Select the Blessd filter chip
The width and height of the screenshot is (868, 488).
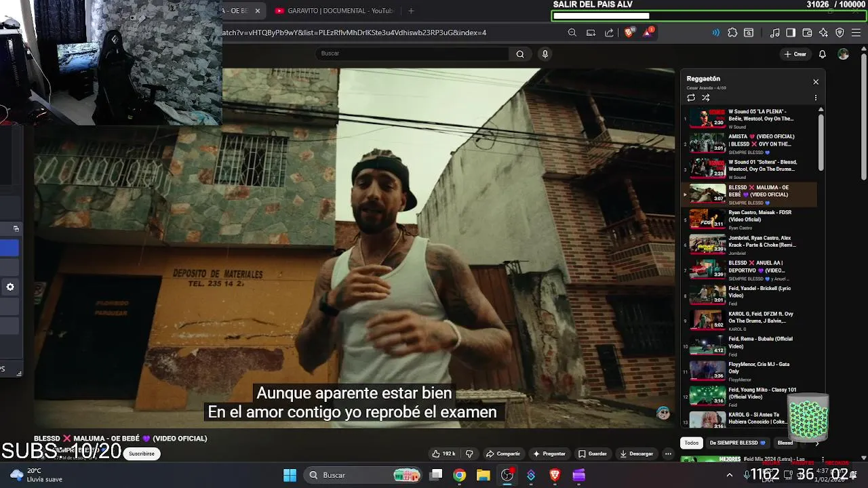point(785,443)
